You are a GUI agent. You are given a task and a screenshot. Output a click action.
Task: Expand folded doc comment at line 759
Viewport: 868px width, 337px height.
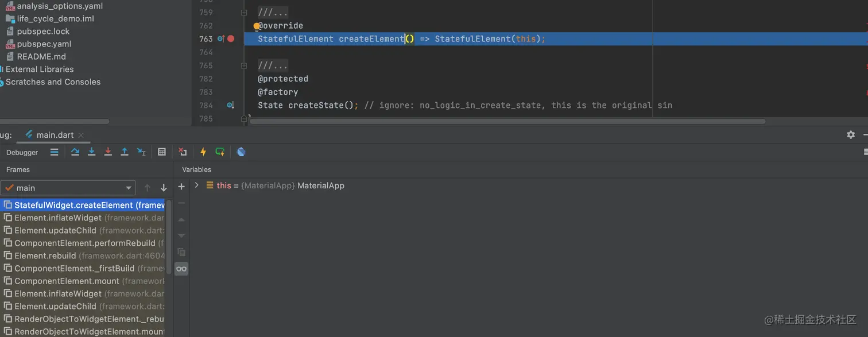[244, 13]
